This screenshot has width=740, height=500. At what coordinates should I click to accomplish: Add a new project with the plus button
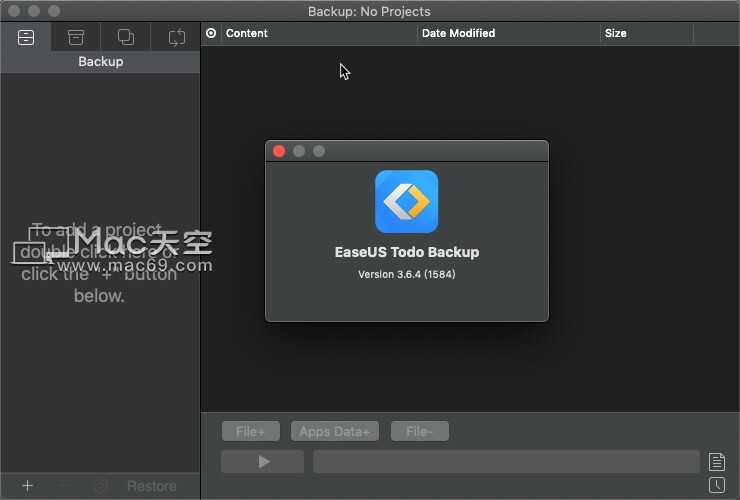27,485
